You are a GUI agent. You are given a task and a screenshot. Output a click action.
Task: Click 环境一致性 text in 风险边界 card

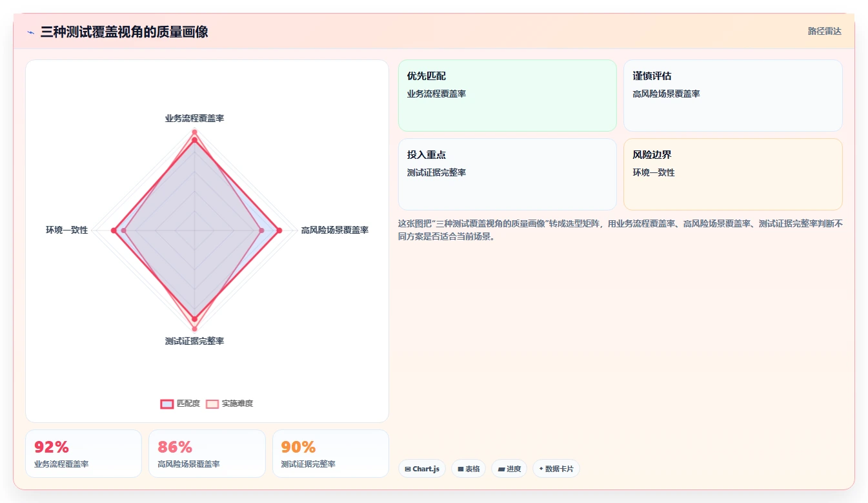654,172
